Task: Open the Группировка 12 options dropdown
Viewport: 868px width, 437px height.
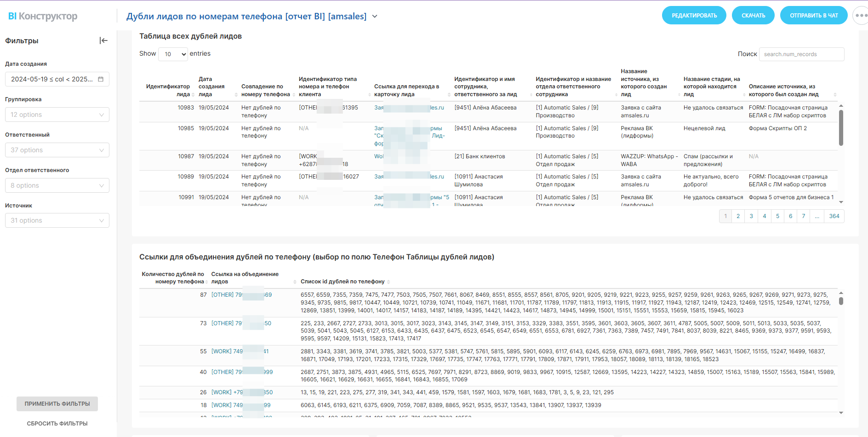Action: coord(57,115)
